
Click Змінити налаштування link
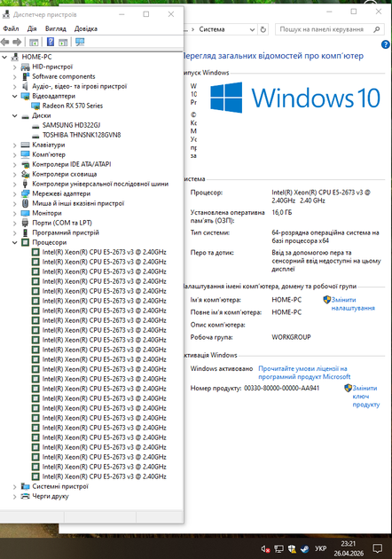click(353, 304)
